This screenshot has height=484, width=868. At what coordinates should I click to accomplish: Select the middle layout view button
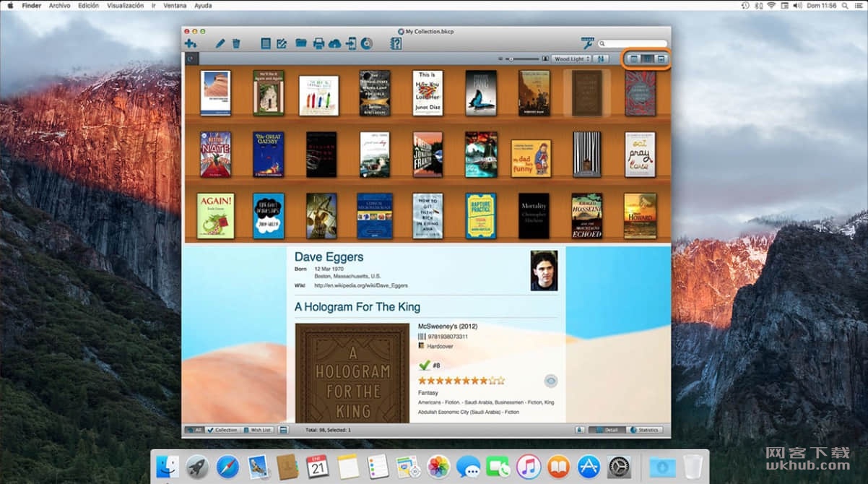pos(647,59)
